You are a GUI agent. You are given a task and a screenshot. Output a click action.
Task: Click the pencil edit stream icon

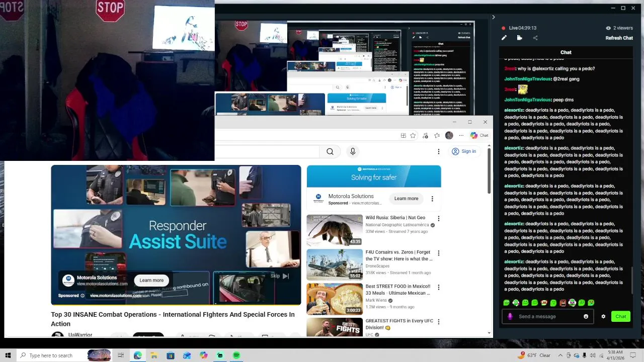tap(504, 38)
